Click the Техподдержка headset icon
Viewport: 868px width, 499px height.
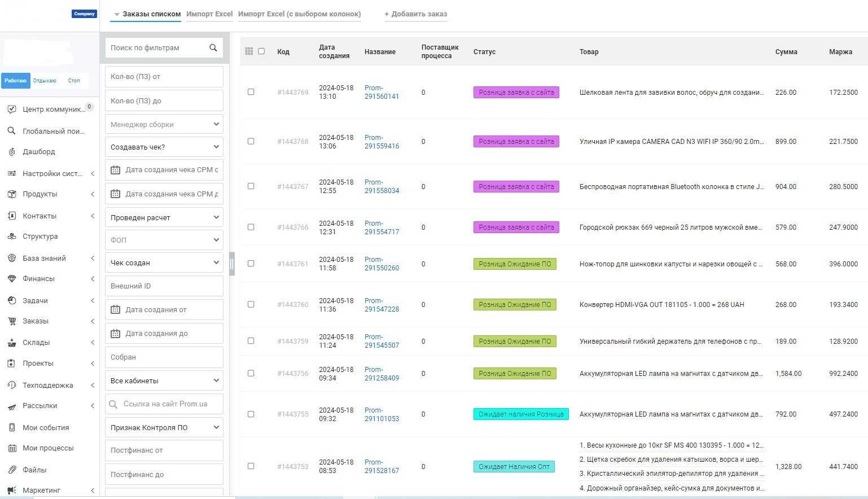11,385
